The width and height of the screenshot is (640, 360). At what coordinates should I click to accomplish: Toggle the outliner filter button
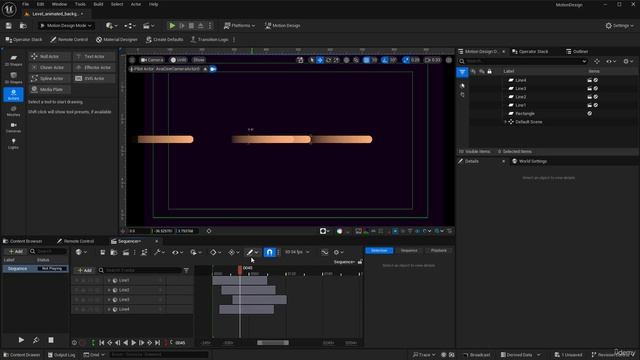[x=462, y=72]
